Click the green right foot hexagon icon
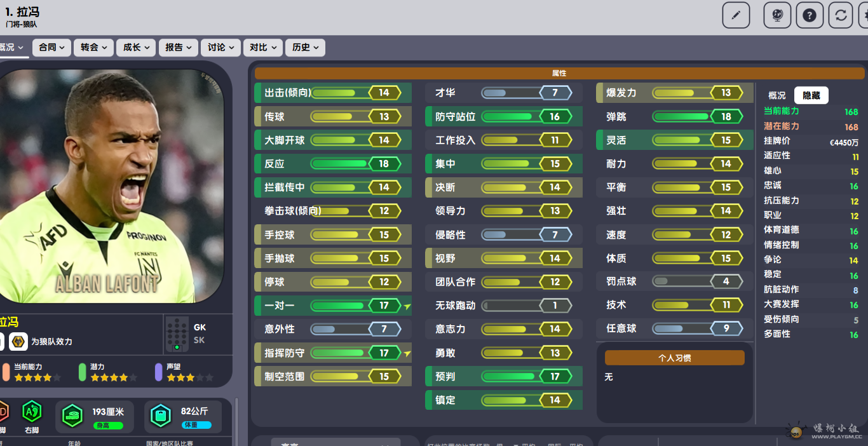 click(32, 412)
